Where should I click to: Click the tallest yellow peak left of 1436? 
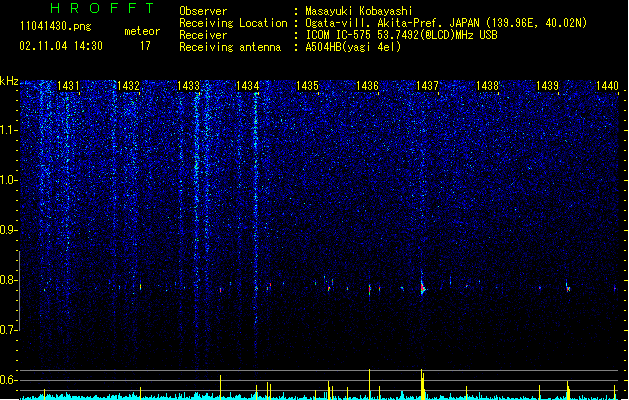pos(369,384)
